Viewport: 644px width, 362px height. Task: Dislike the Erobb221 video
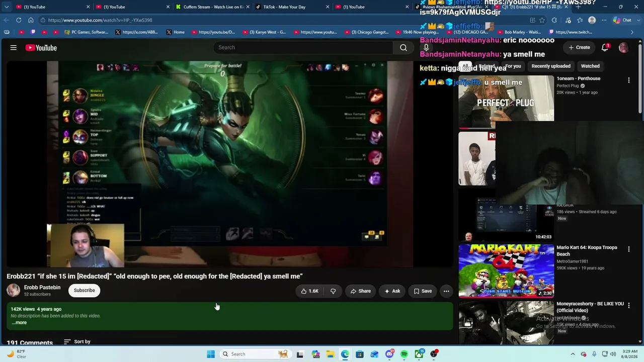[333, 291]
